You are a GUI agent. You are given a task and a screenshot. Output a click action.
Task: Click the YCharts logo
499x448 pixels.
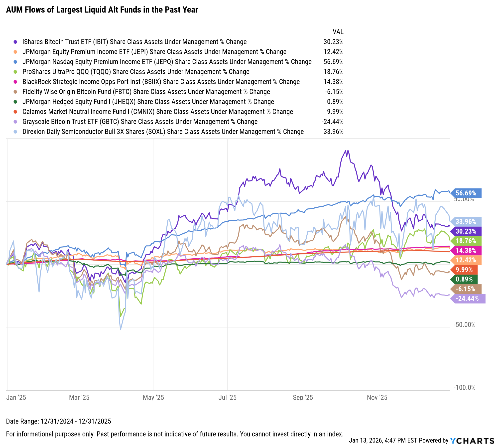pos(472,441)
